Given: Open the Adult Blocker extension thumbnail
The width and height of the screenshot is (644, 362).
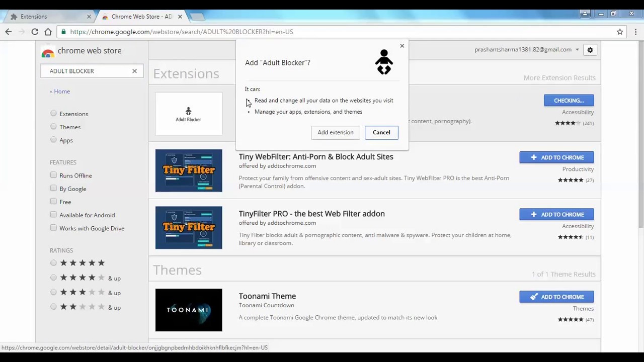Looking at the screenshot, I should point(189,114).
